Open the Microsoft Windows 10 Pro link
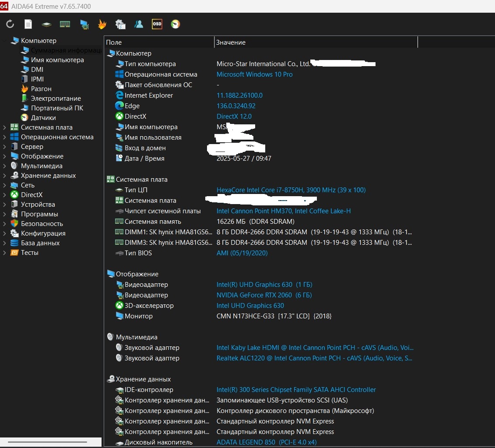This screenshot has height=448, width=495. [x=254, y=74]
